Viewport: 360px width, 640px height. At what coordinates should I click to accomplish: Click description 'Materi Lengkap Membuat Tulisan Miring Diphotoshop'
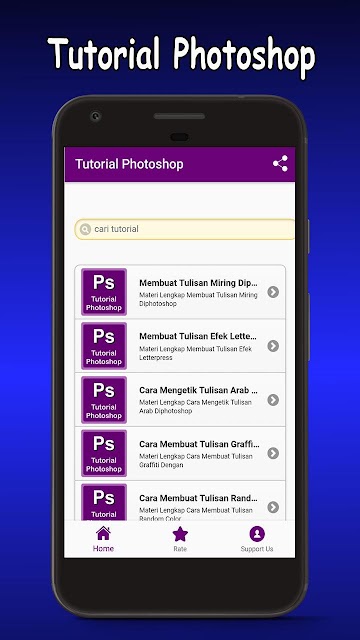point(198,299)
